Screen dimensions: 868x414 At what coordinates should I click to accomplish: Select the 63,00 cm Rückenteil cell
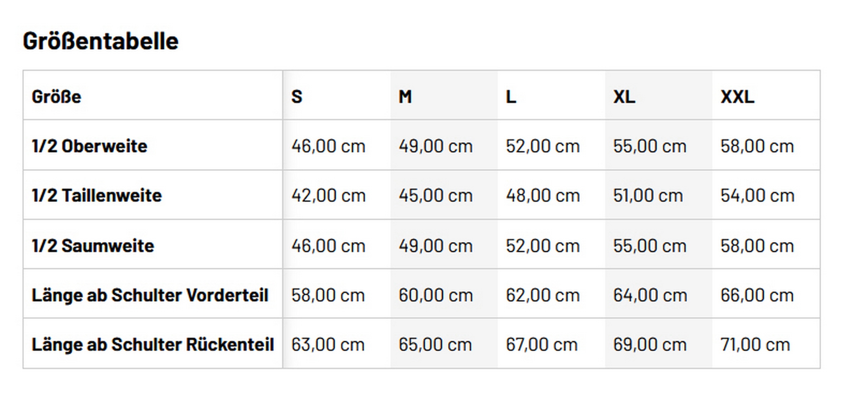pyautogui.click(x=328, y=344)
